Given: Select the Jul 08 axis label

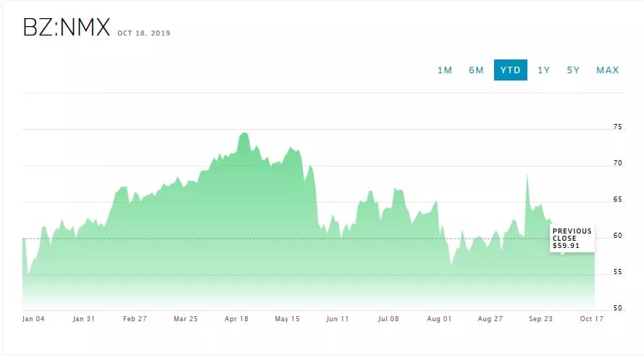Looking at the screenshot, I should coord(389,319).
